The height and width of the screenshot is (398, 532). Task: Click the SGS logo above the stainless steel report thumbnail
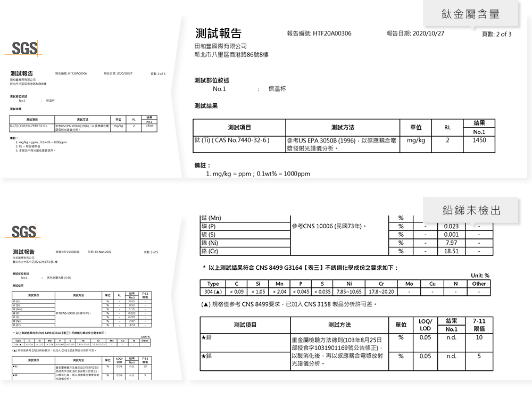point(23,232)
